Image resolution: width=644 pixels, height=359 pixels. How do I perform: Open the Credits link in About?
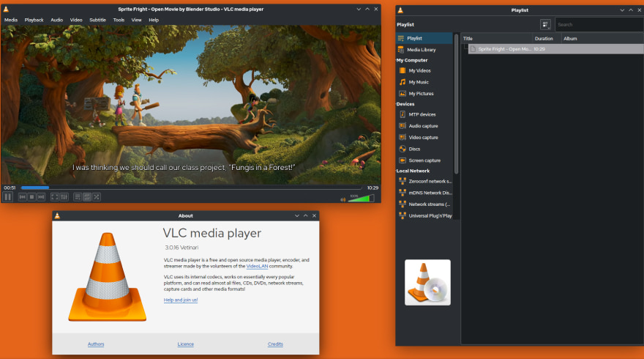tap(275, 344)
